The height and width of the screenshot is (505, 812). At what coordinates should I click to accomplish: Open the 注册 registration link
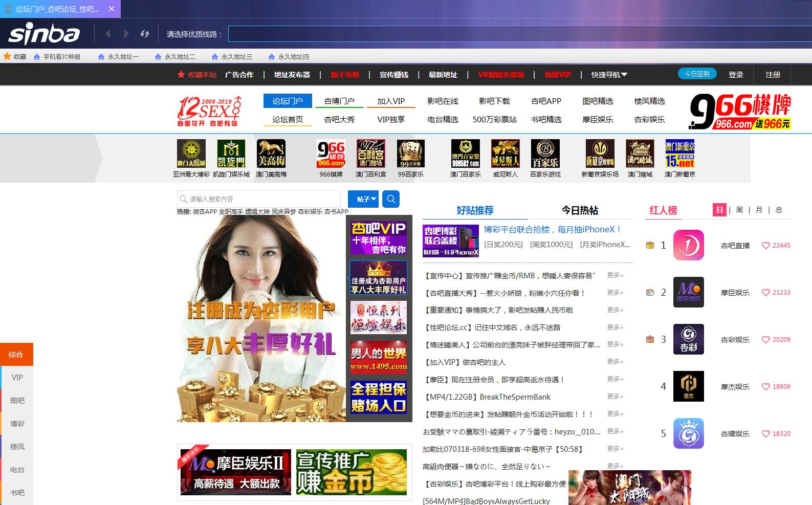point(773,75)
